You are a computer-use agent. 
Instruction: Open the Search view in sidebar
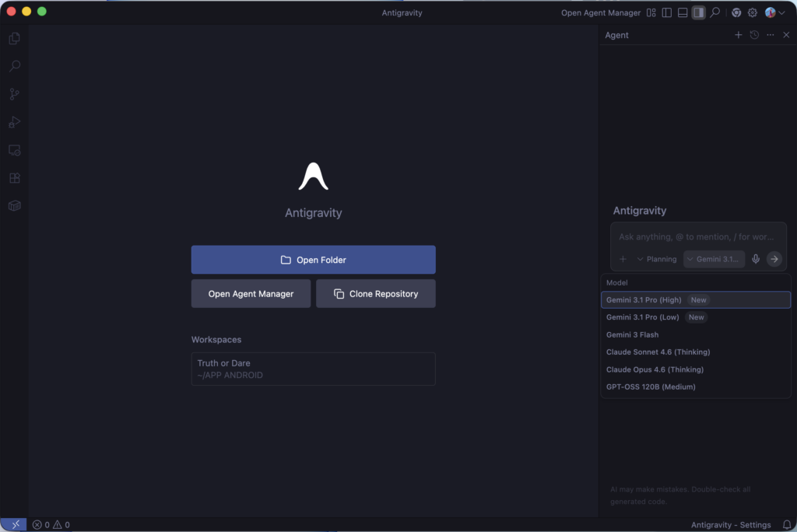[x=14, y=66]
